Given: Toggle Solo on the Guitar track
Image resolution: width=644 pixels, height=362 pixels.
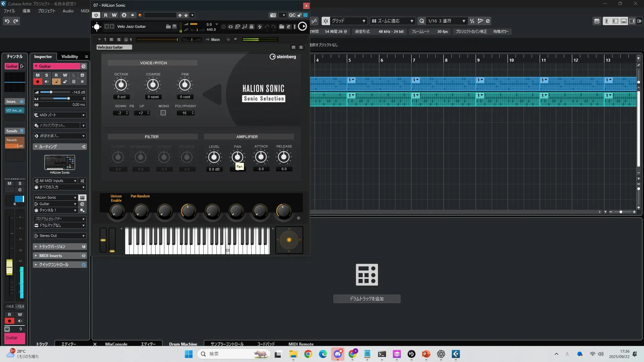Looking at the screenshot, I should [x=47, y=75].
